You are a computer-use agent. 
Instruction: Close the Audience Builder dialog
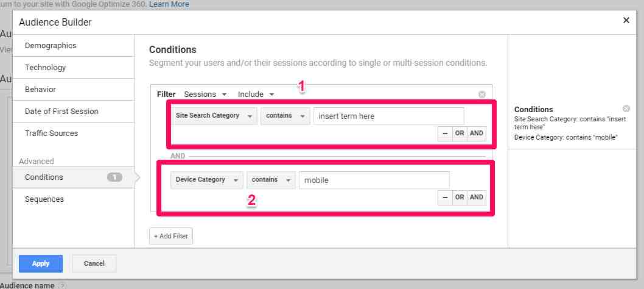pos(626,21)
